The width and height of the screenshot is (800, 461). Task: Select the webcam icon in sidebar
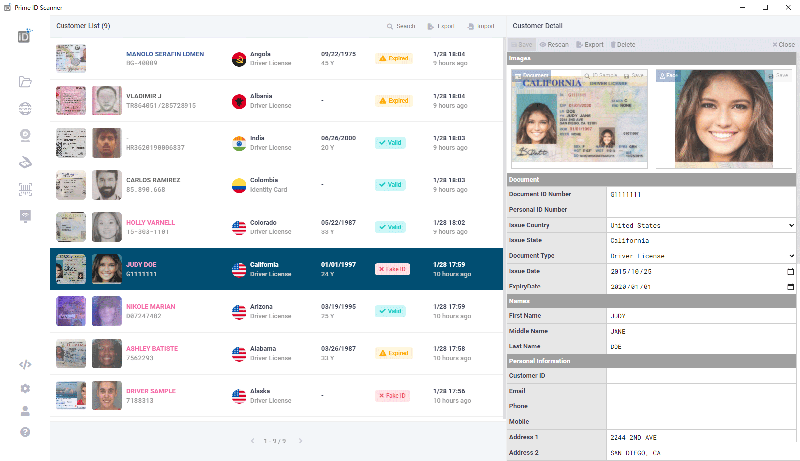pos(25,136)
